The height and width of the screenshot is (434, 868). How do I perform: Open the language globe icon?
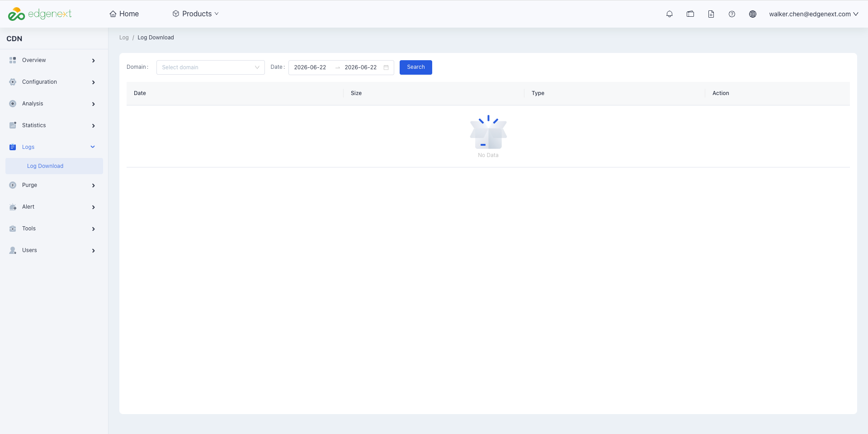(753, 14)
